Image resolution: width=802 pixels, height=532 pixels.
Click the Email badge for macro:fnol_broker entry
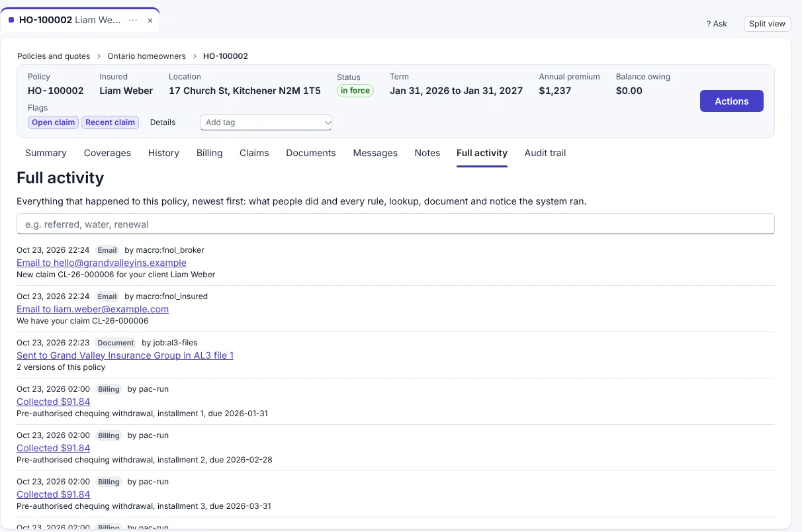click(x=107, y=250)
